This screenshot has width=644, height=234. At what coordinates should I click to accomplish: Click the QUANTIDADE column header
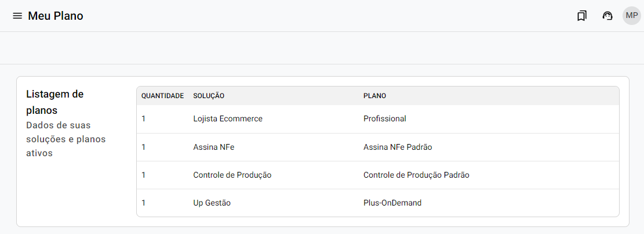pyautogui.click(x=163, y=96)
